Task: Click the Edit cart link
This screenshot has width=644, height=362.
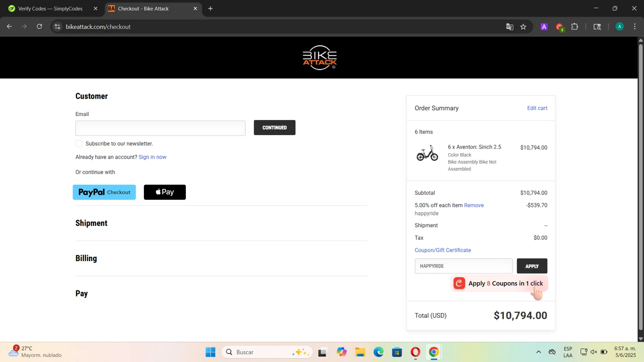Action: coord(537,108)
